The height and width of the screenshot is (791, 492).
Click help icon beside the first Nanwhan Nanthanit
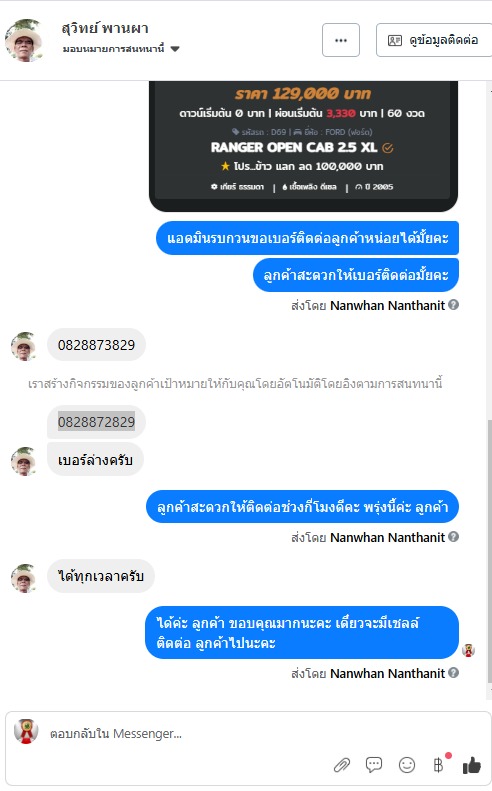(454, 305)
